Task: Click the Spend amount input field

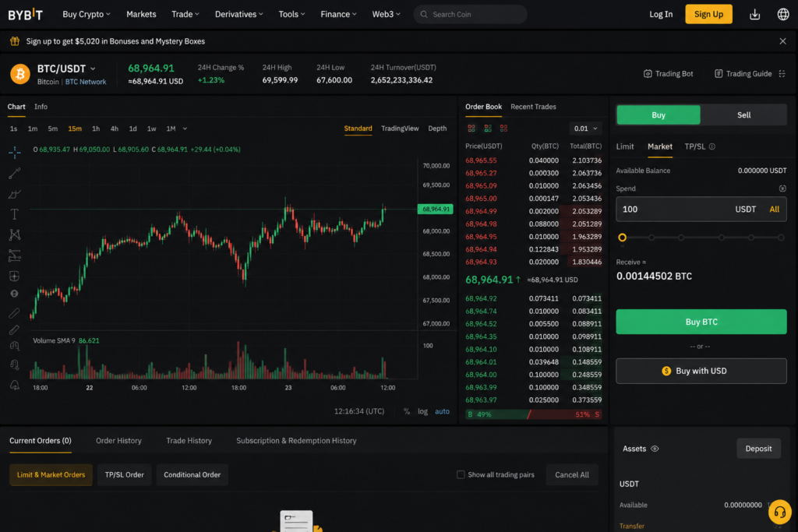Action: tap(701, 209)
